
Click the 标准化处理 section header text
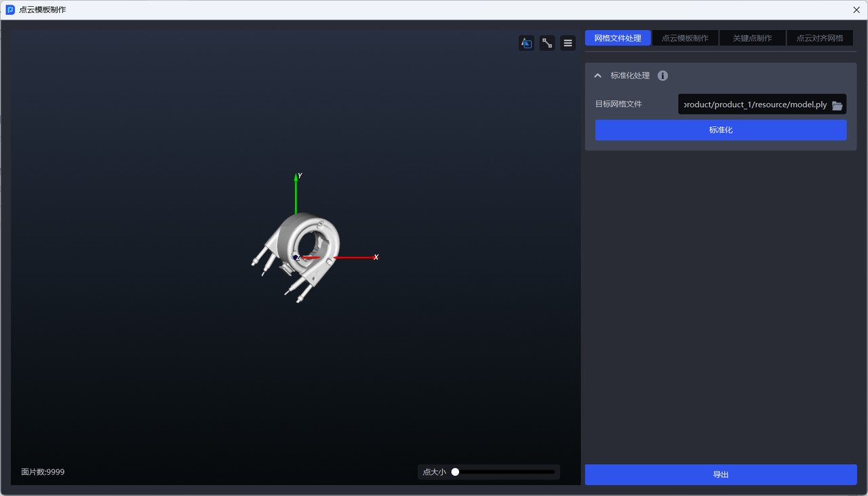point(630,76)
